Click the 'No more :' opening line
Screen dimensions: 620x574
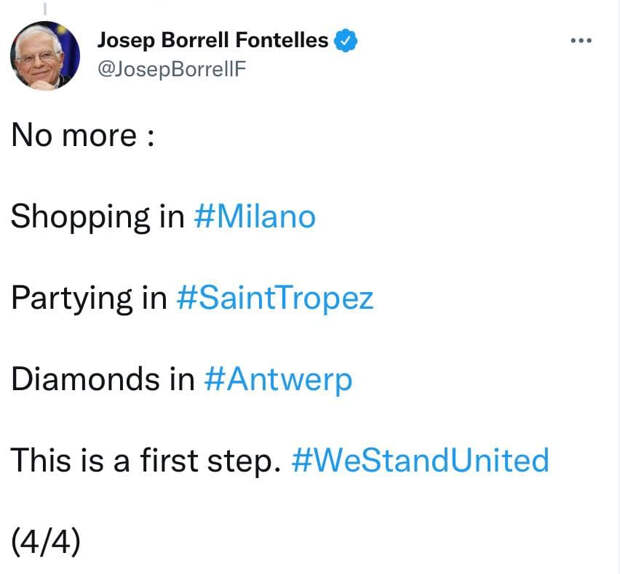pyautogui.click(x=83, y=136)
